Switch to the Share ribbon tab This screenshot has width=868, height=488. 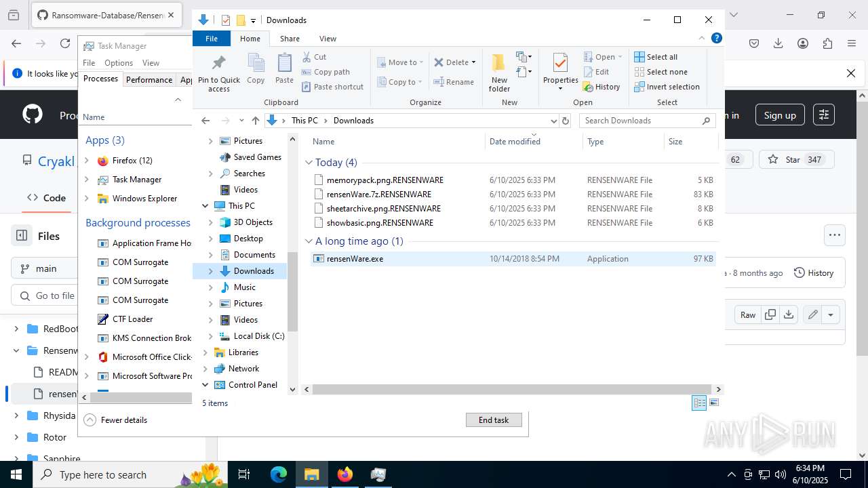290,39
